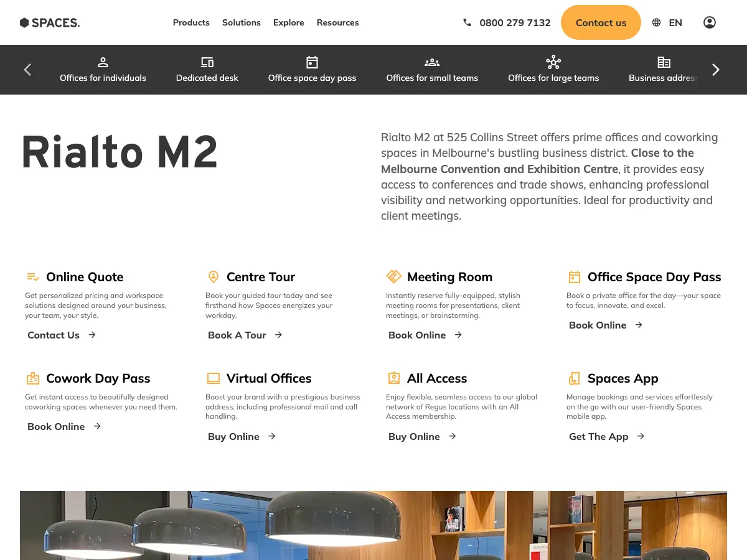Select the Offices for small teams icon
Viewport: 747px width, 560px height.
point(432,62)
